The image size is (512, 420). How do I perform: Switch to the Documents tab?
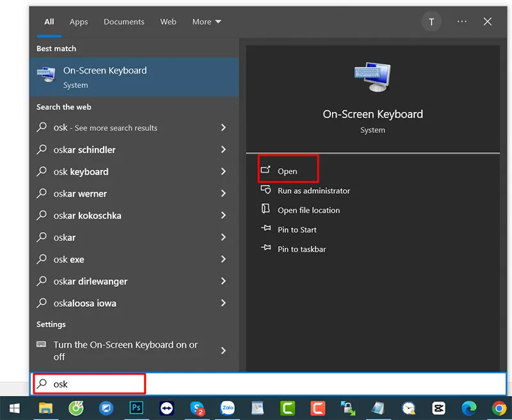coord(124,21)
